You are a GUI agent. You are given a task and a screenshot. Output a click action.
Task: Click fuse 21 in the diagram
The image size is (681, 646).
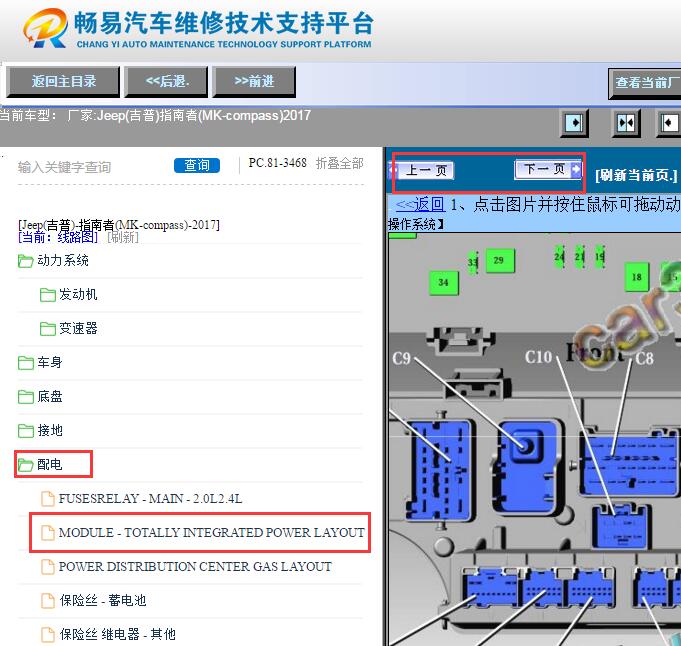coord(579,257)
